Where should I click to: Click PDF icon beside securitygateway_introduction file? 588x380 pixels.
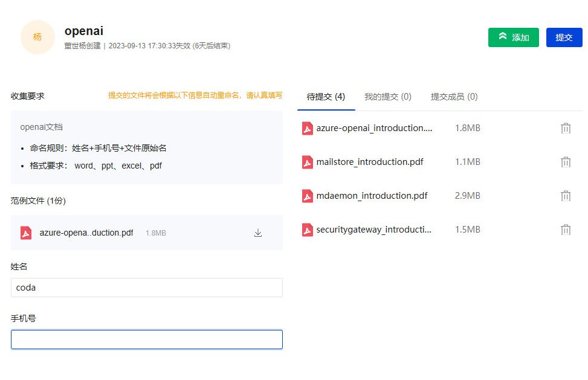[x=308, y=230]
